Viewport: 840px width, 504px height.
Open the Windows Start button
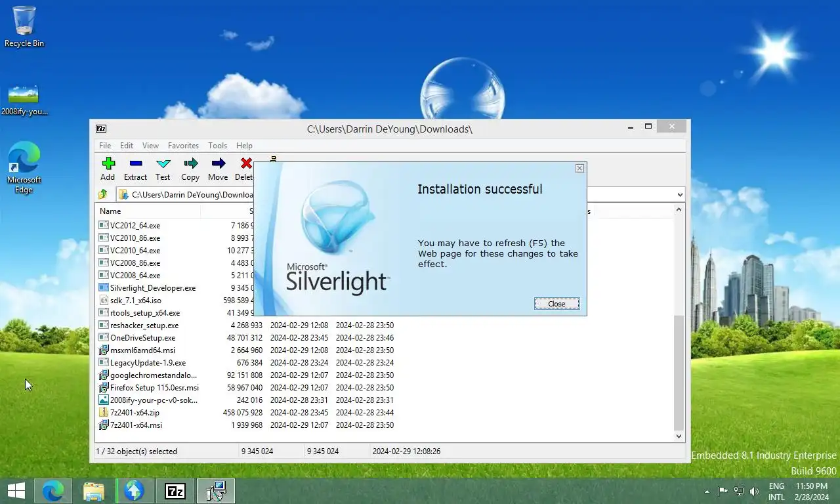[16, 491]
